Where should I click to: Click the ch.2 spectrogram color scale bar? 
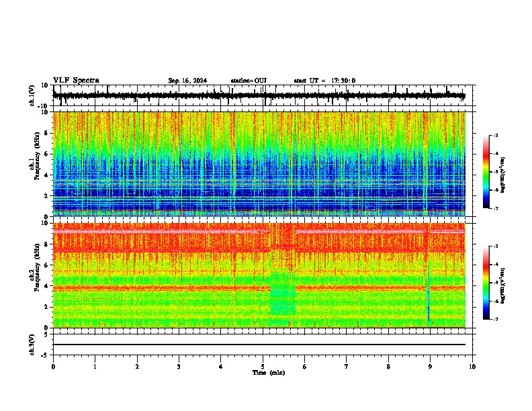(x=486, y=283)
